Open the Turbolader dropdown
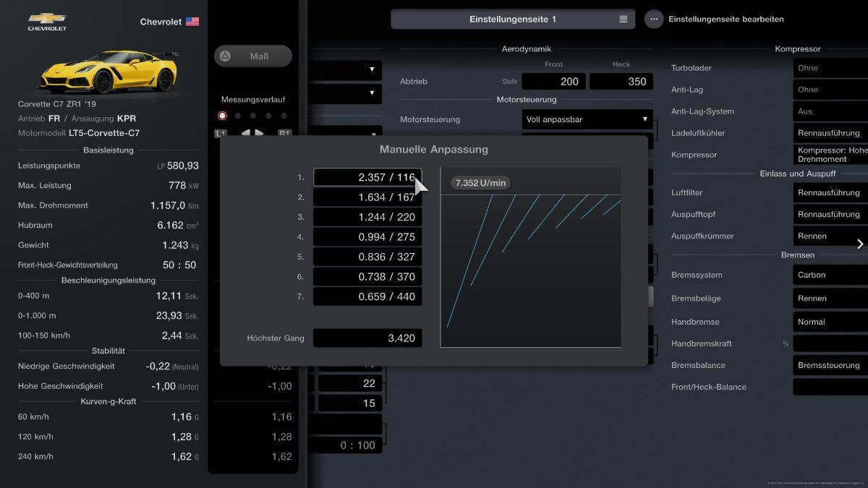 pyautogui.click(x=830, y=68)
